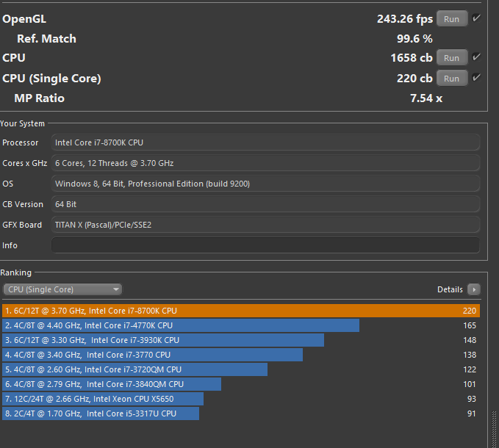Run the CPU (Single Core) benchmark
The width and height of the screenshot is (499, 448).
452,79
